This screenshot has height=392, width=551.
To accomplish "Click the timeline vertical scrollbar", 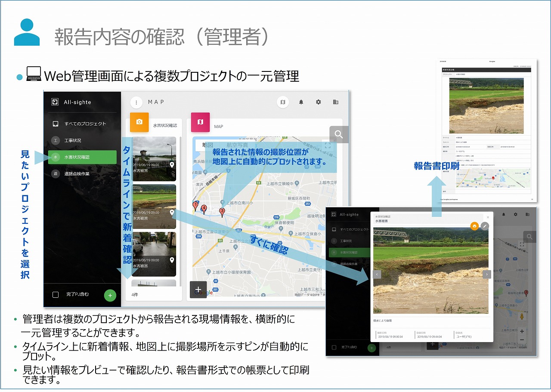I will click(180, 211).
